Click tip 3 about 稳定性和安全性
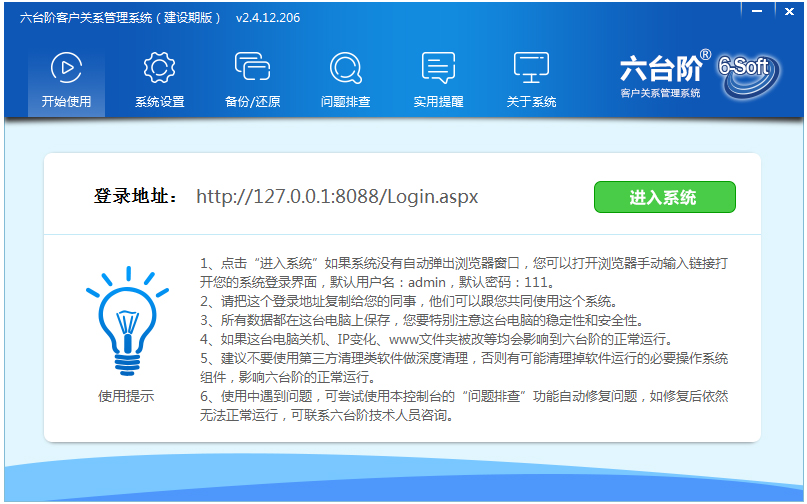Screen dimensions: 807x504 pyautogui.click(x=422, y=320)
